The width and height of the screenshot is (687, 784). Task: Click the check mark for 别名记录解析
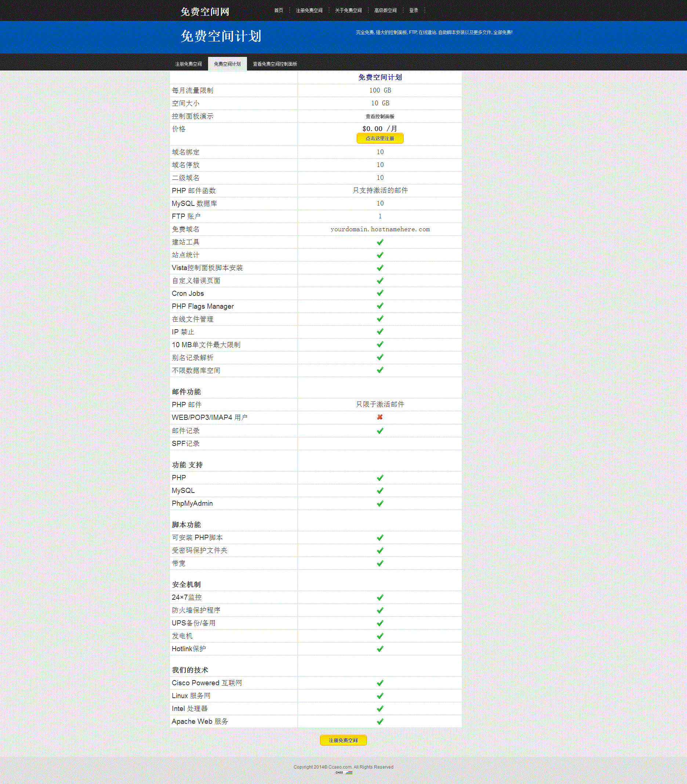(380, 357)
